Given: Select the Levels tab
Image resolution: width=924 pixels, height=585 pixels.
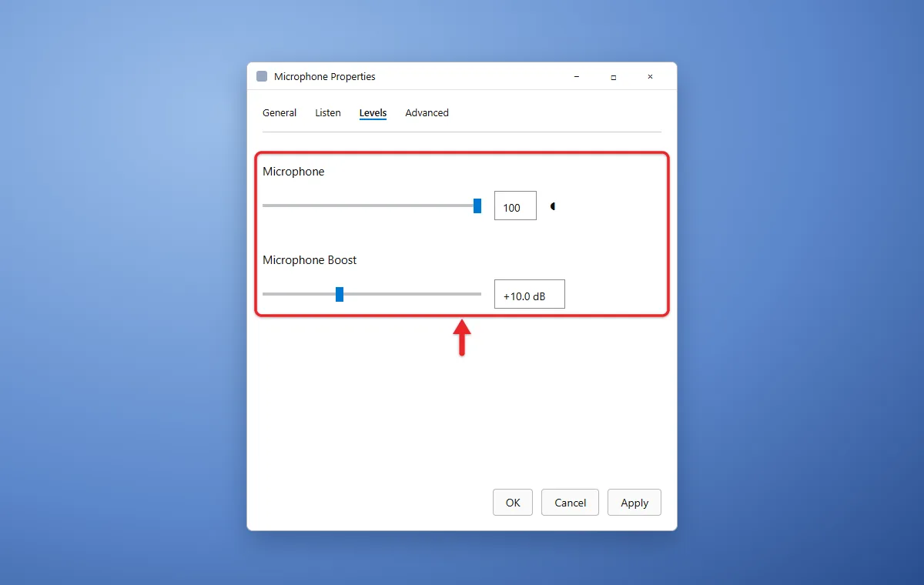Looking at the screenshot, I should 373,112.
